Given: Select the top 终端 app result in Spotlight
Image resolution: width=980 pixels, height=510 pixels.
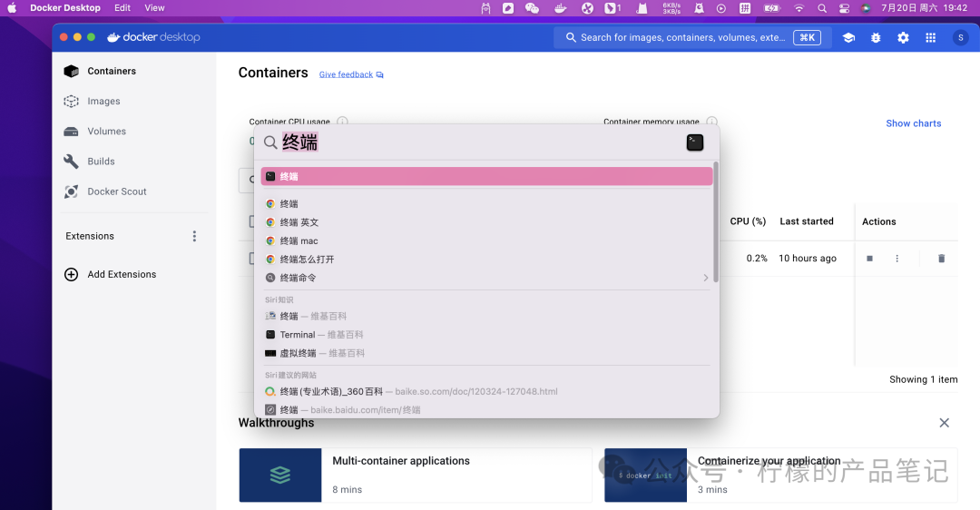Looking at the screenshot, I should pos(487,176).
